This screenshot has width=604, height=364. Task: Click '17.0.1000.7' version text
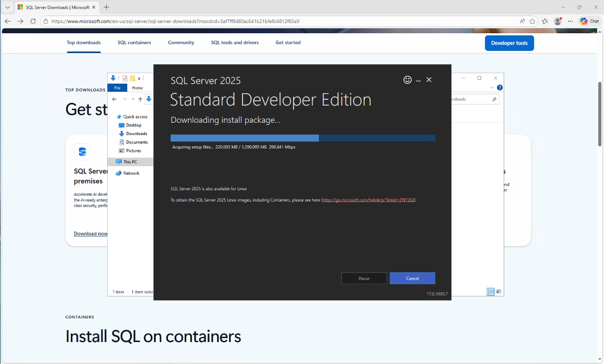tap(437, 294)
